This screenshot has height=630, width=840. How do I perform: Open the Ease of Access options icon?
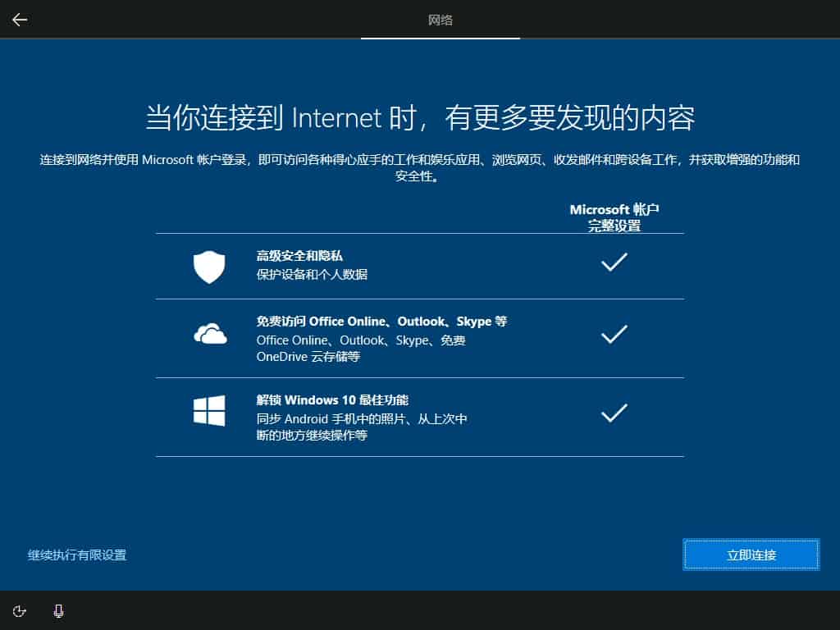click(x=21, y=611)
